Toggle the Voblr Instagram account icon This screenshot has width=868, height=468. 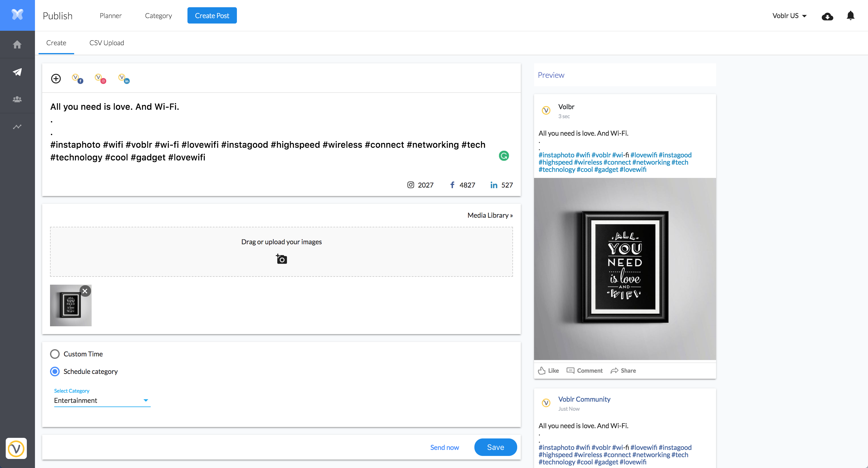[x=100, y=79]
